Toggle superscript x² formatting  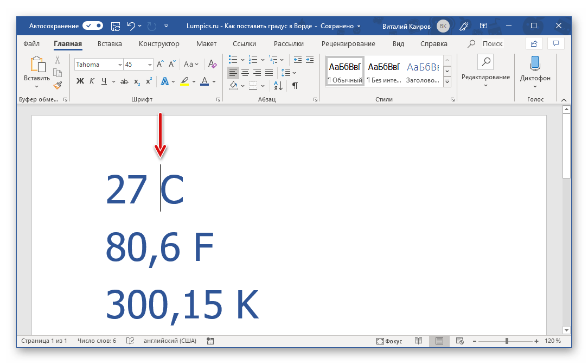(x=149, y=81)
